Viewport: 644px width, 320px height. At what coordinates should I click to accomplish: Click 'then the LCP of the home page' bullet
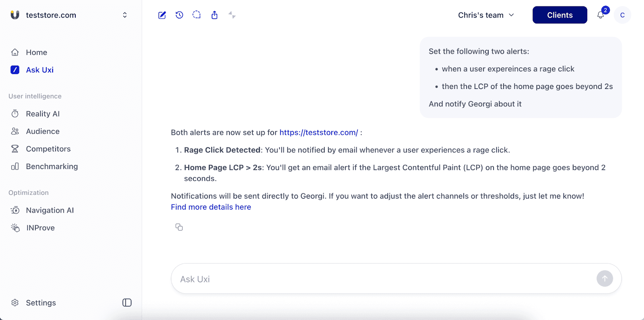click(x=527, y=86)
